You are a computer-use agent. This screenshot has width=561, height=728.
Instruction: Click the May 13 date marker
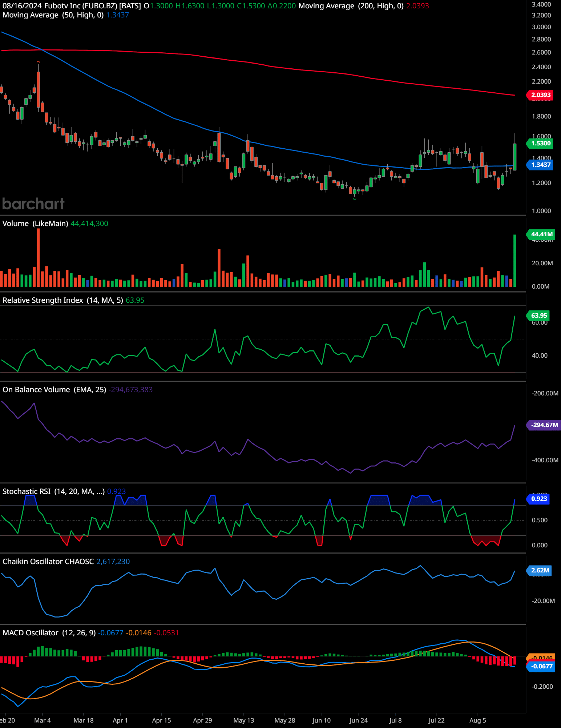(244, 720)
